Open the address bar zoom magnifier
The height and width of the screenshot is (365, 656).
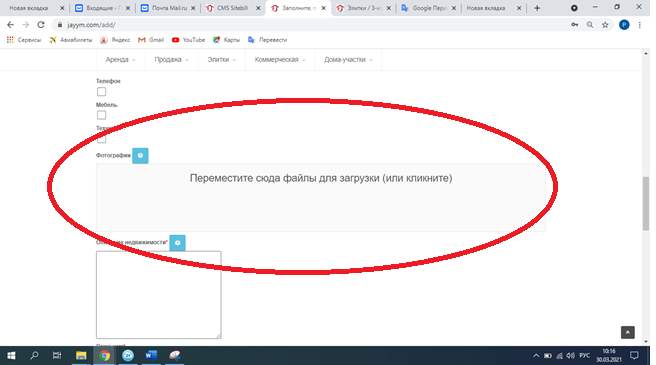click(590, 25)
